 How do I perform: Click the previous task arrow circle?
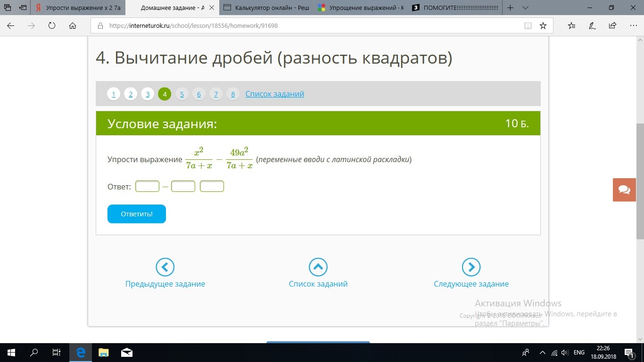tap(165, 267)
